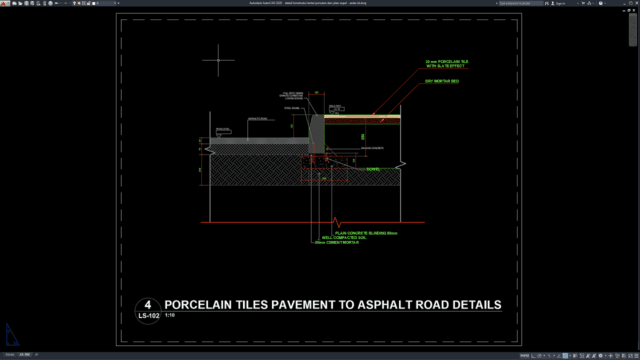Click the keyword search input field

(521, 3)
